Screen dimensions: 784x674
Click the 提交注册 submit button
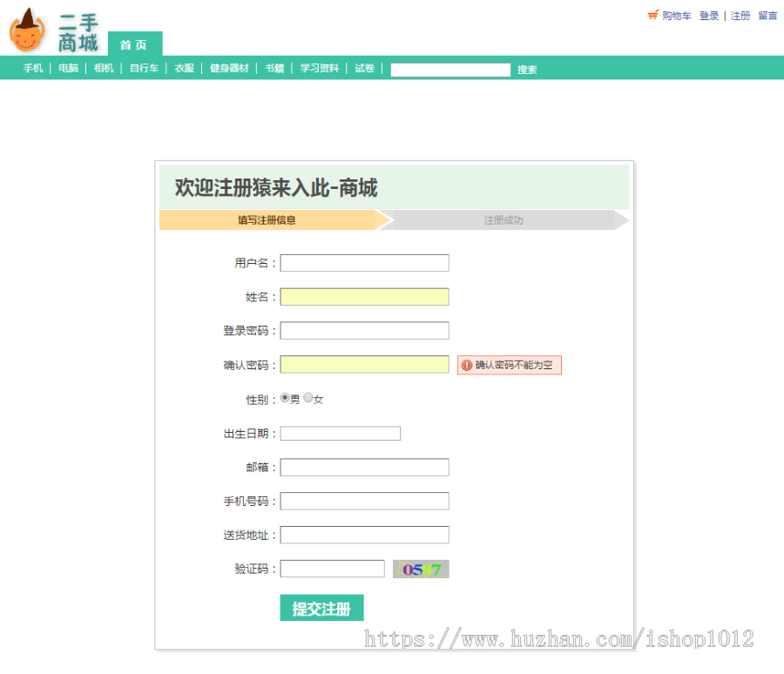(x=321, y=607)
